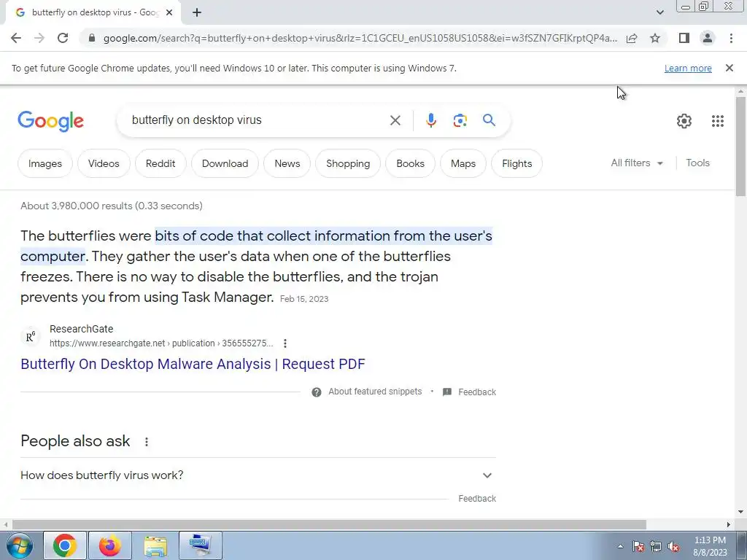Open the share this page icon
Screen dimensions: 747x560
pos(632,38)
